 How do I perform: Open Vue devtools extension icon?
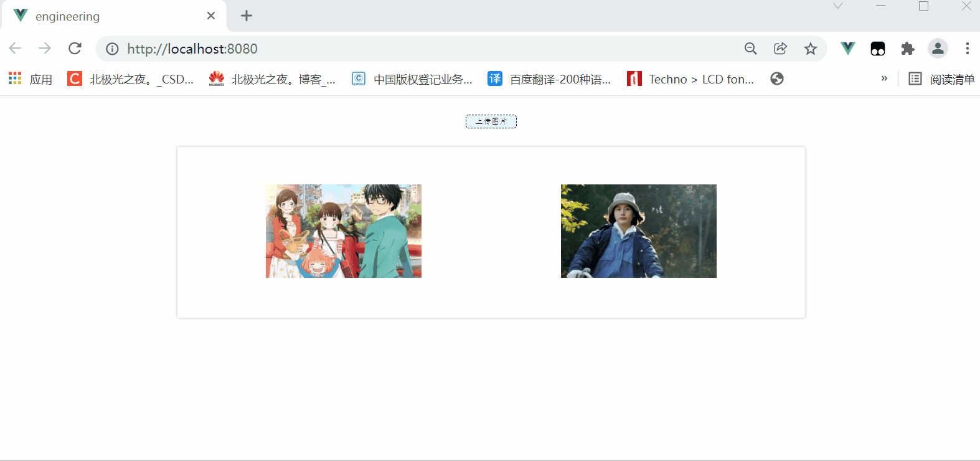click(848, 49)
